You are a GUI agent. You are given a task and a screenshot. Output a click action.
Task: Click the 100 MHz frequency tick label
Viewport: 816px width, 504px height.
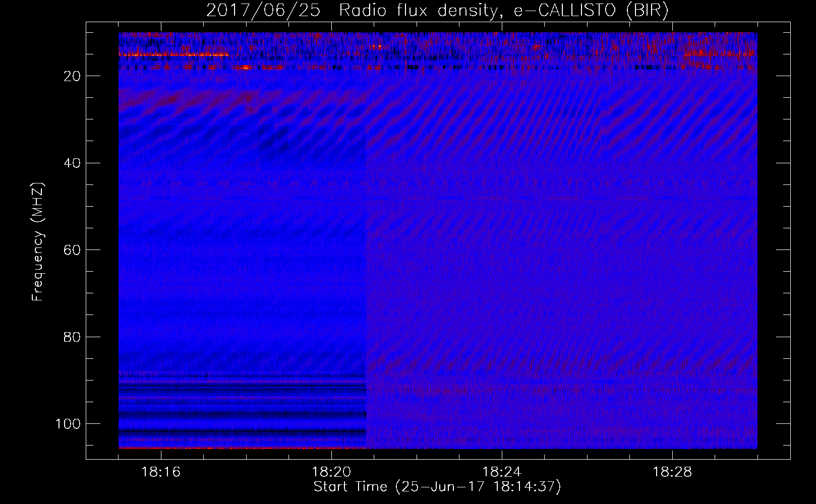(68, 424)
